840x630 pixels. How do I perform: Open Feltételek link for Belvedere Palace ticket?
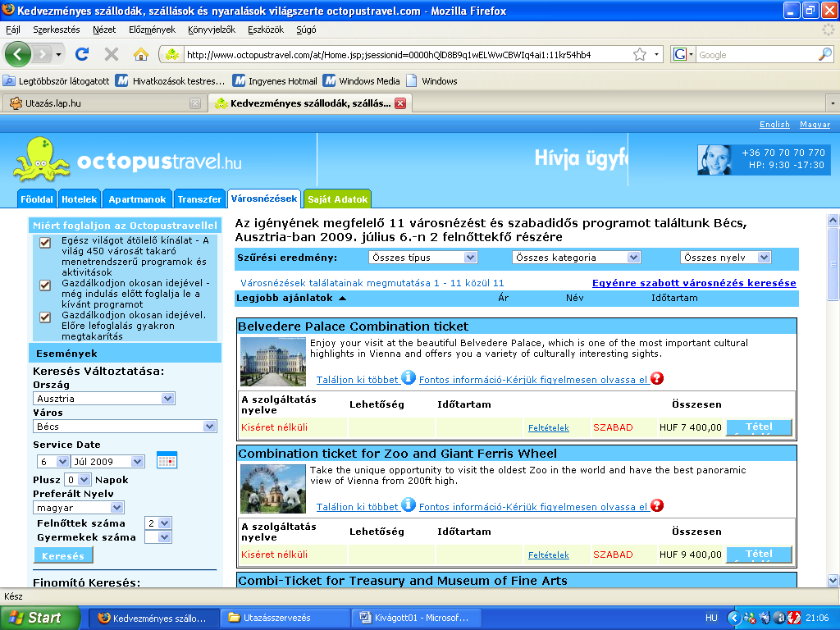pos(549,427)
